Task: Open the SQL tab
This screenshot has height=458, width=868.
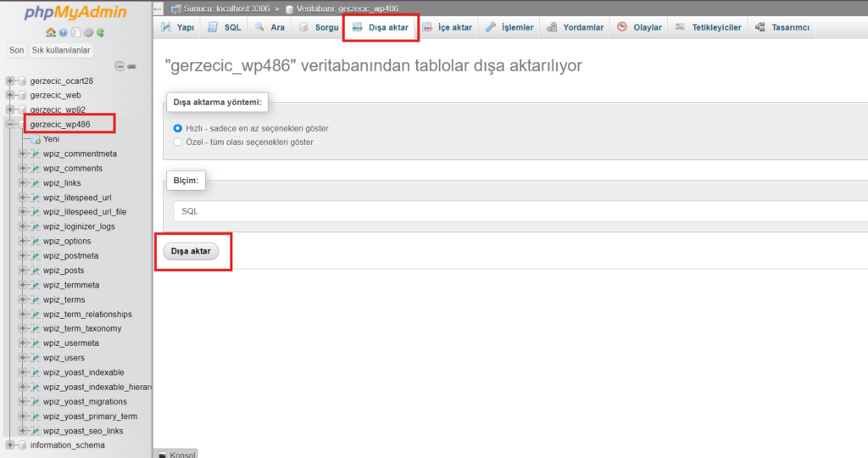Action: [224, 28]
